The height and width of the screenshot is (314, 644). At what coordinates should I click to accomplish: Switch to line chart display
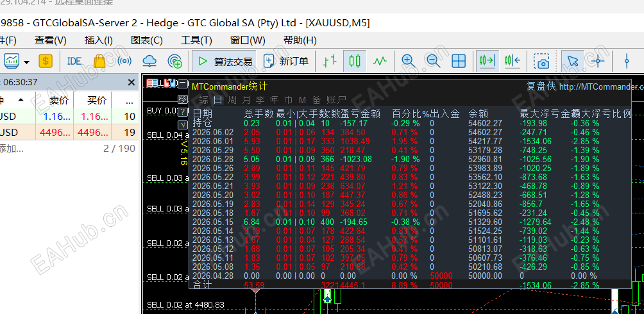click(380, 61)
